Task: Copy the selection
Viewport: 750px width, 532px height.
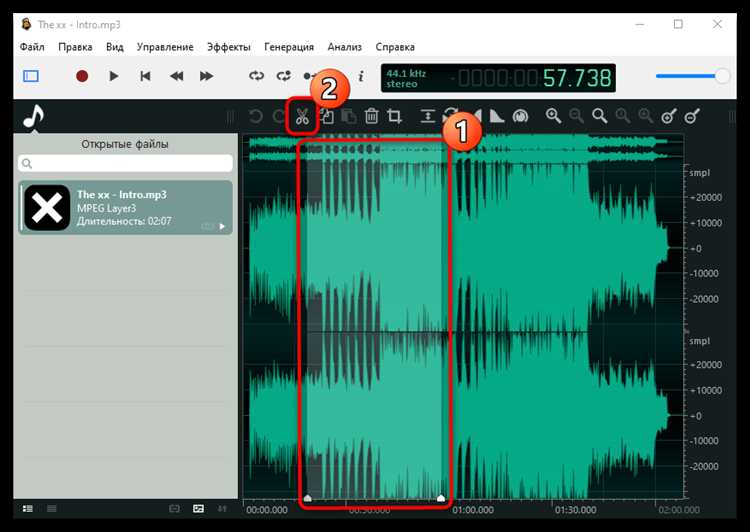Action: (327, 116)
